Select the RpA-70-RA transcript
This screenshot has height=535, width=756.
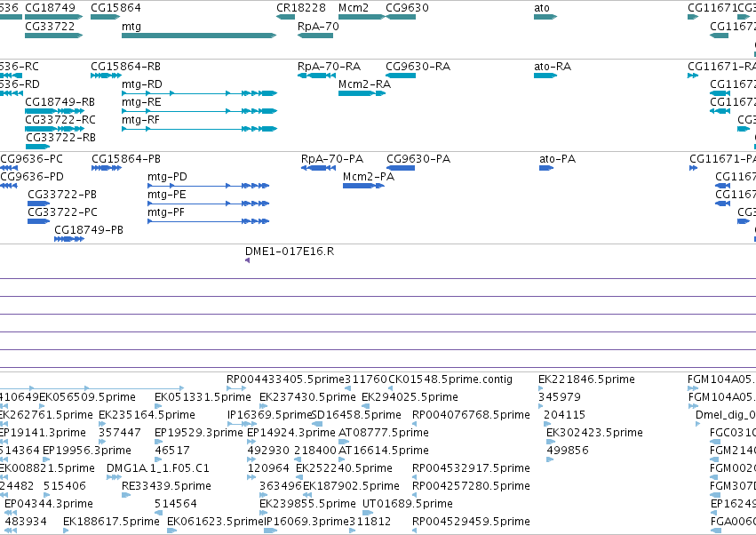[x=316, y=76]
